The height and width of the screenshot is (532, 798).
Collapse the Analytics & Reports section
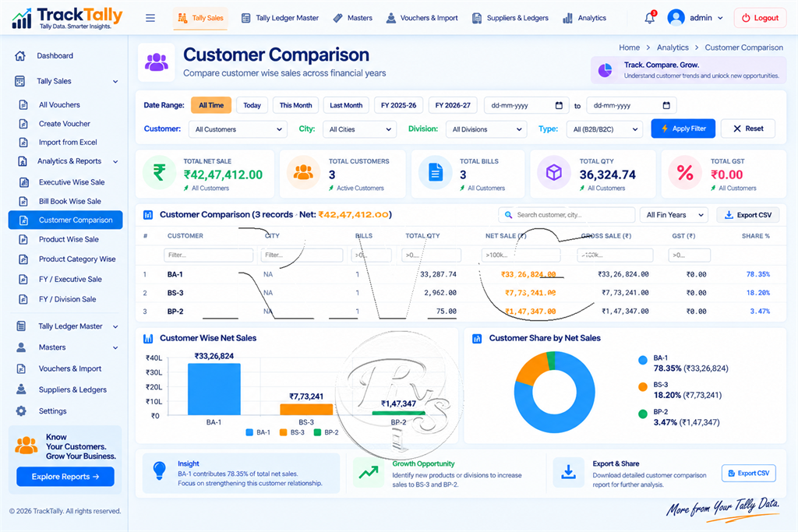(115, 162)
